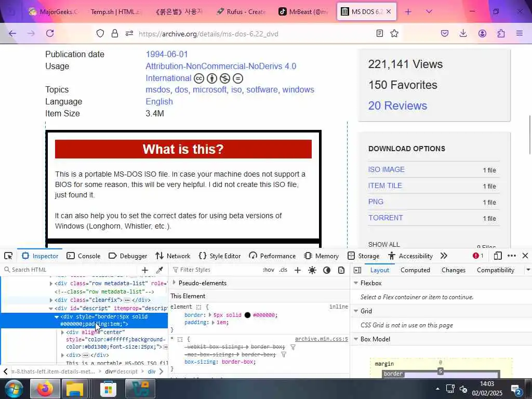Expand the div align center node
This screenshot has height=399, width=532.
(x=62, y=332)
